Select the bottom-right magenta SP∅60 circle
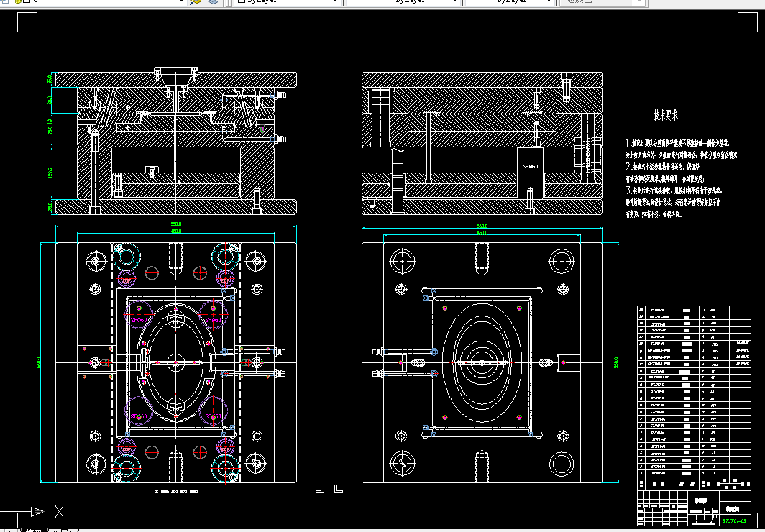The image size is (765, 532). coord(213,411)
